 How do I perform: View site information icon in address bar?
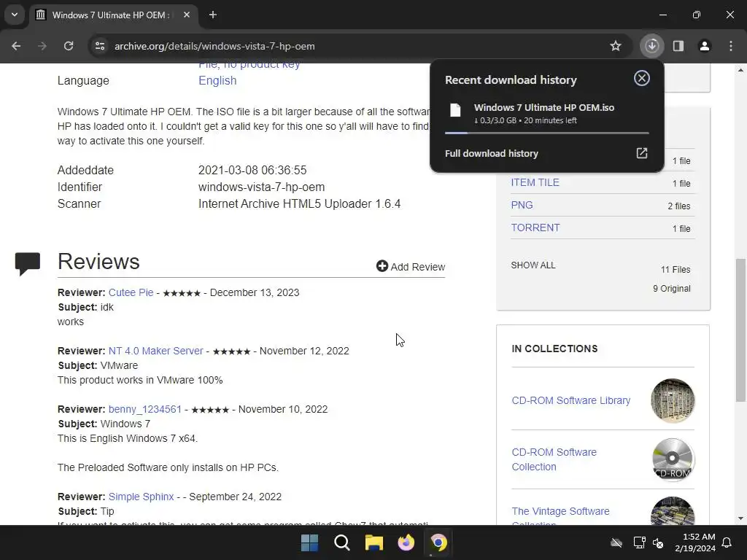[100, 46]
